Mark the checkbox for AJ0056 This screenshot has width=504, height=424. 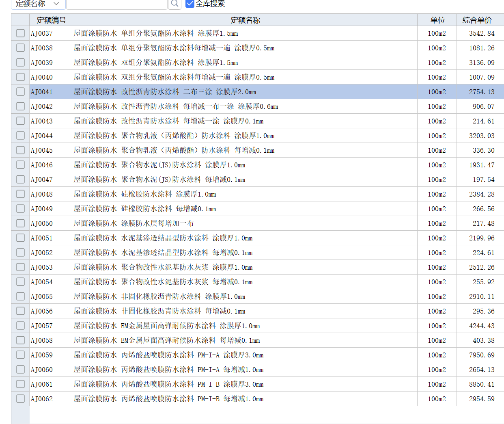20,311
